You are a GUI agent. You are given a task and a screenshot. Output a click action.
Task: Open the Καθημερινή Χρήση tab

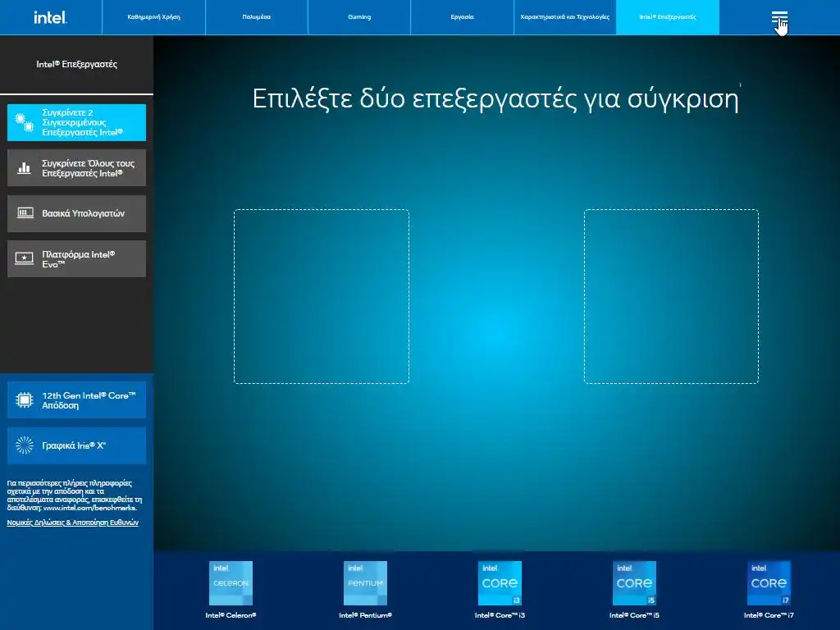(153, 17)
